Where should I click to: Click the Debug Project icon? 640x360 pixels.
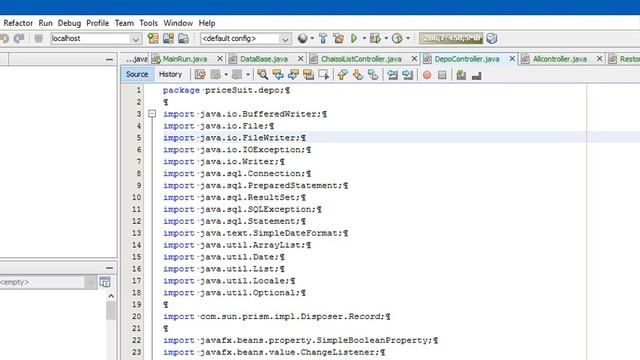375,38
